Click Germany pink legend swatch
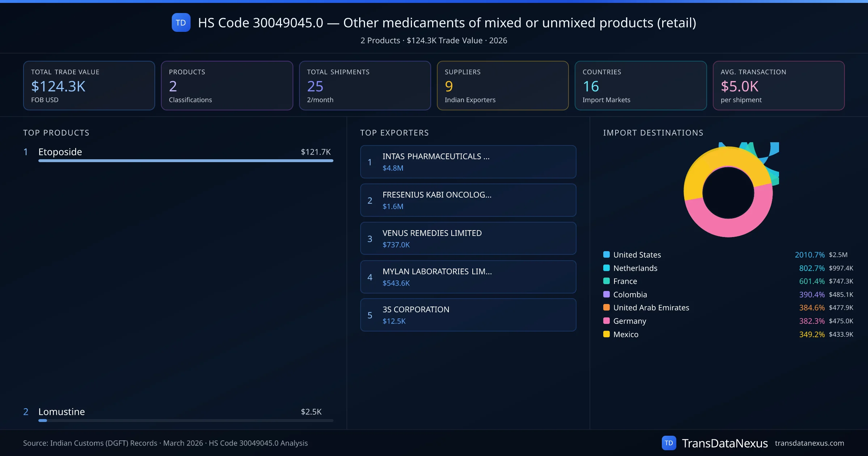Screen dimensions: 868x456 click(x=607, y=321)
